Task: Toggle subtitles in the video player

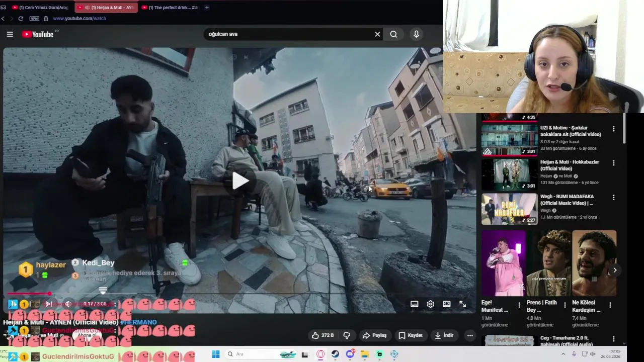Action: coord(415,304)
